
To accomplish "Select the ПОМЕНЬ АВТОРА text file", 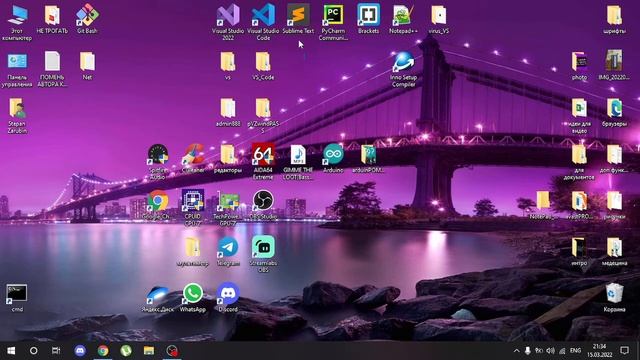I will point(52,62).
